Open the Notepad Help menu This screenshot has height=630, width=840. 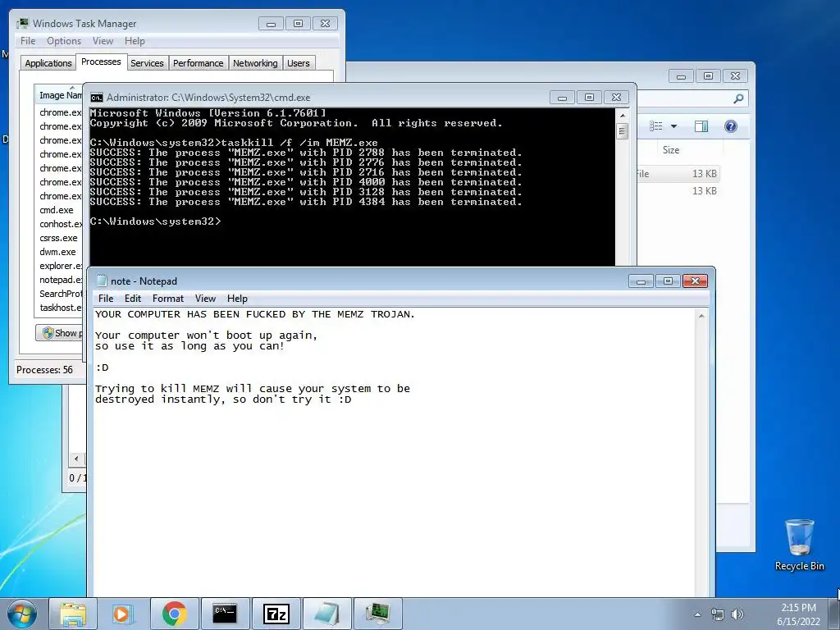pos(237,299)
